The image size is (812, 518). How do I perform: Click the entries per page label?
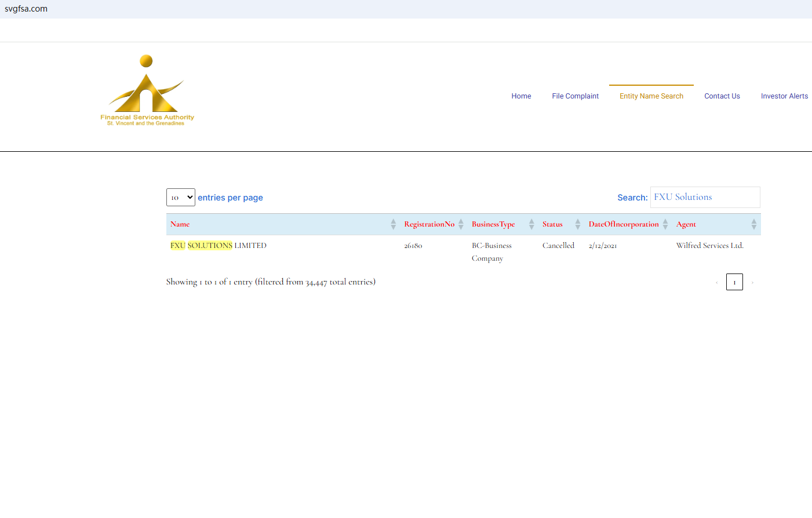230,198
